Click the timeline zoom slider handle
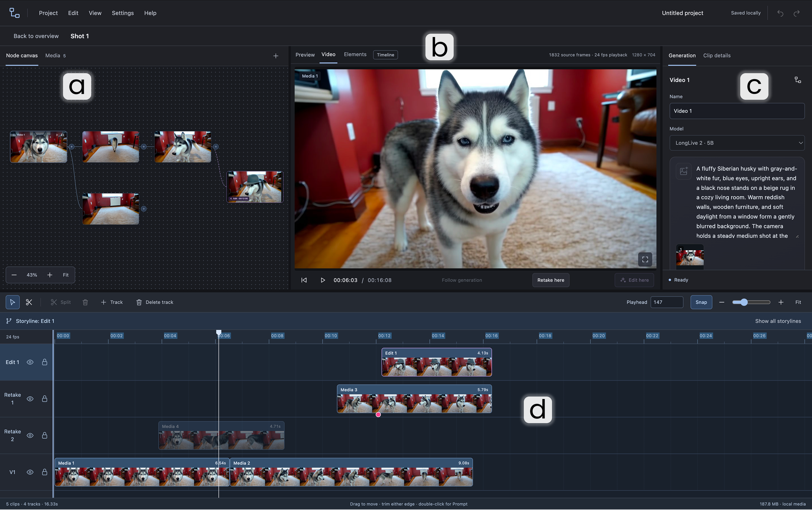812x510 pixels. click(744, 302)
